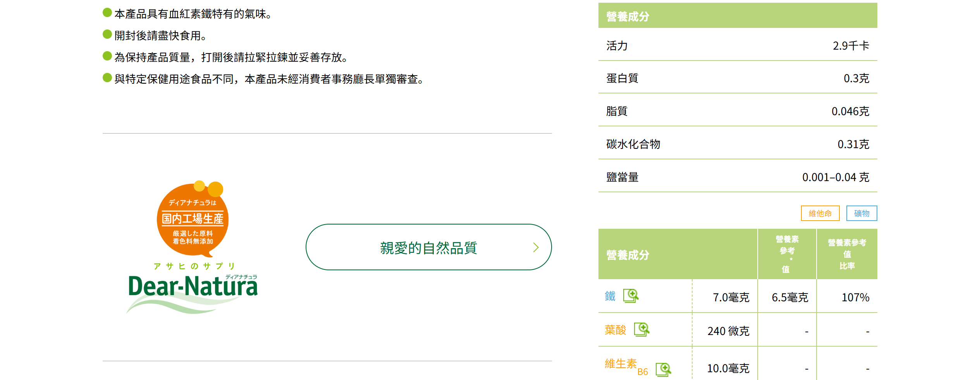This screenshot has height=380, width=980.
Task: Click the Dear-Natura logo
Action: [x=193, y=287]
